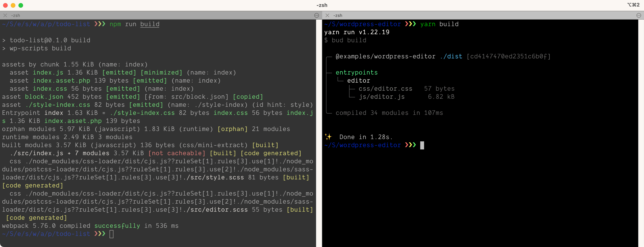Click the yellow minimize traffic light
644x247 pixels.
13,5
